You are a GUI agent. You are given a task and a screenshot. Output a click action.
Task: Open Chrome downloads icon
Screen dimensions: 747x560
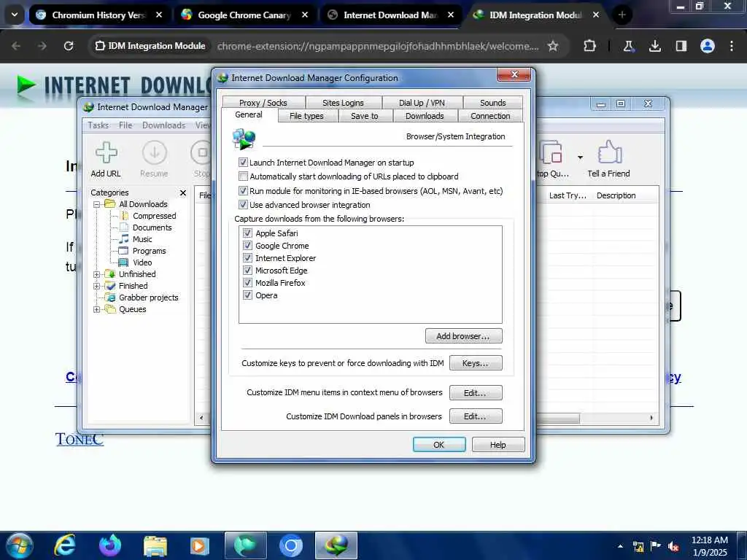(x=655, y=46)
